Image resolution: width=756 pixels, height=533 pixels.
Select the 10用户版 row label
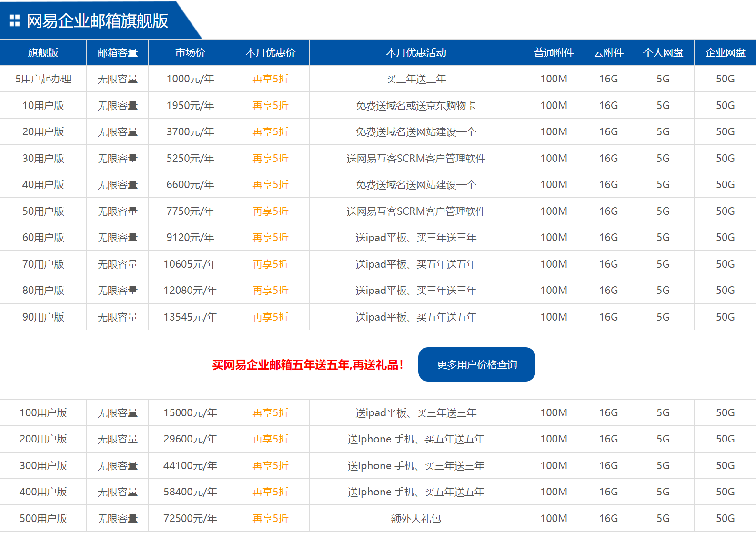[43, 106]
